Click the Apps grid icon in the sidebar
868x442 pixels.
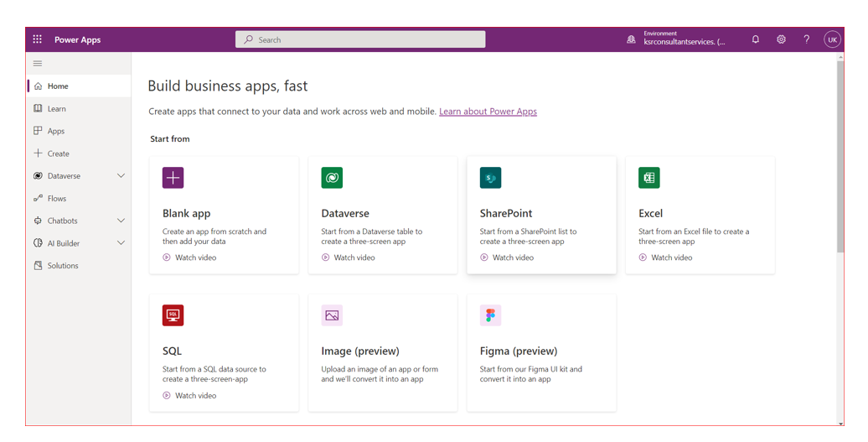tap(39, 131)
